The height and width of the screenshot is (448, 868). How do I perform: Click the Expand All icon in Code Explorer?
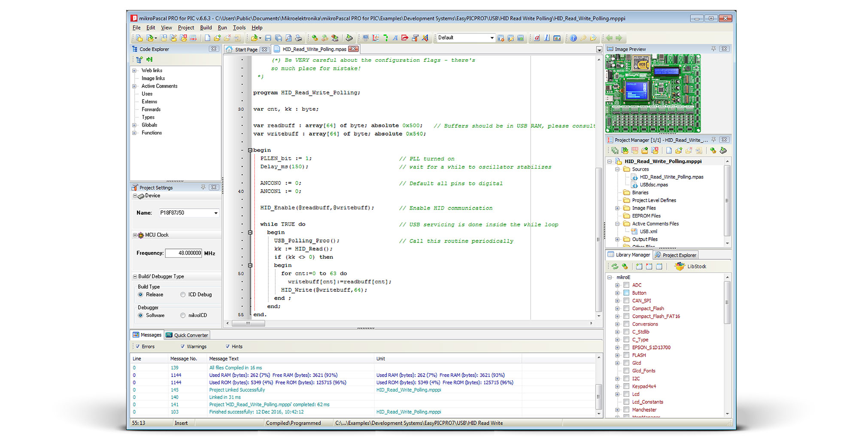140,60
